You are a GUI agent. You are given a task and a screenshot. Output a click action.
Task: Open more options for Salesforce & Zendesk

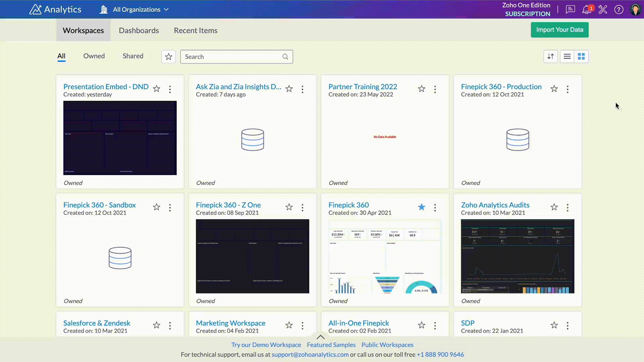pyautogui.click(x=170, y=325)
